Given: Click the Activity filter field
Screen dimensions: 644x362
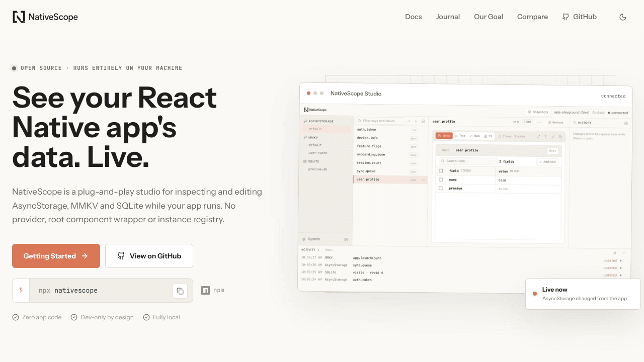Looking at the screenshot, I should click(x=330, y=250).
